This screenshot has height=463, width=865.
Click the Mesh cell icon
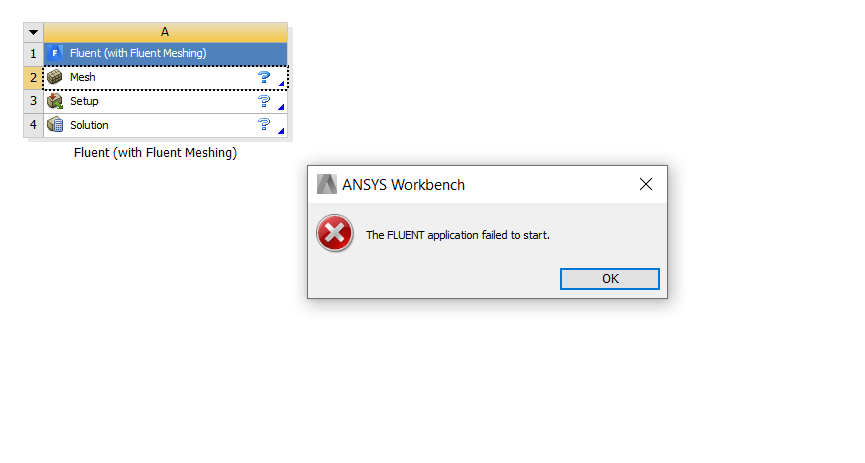coord(55,77)
